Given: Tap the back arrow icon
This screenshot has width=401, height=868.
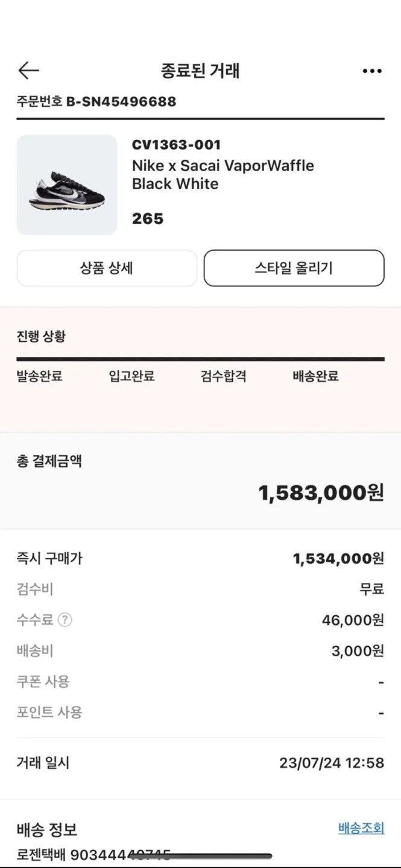Looking at the screenshot, I should point(28,71).
